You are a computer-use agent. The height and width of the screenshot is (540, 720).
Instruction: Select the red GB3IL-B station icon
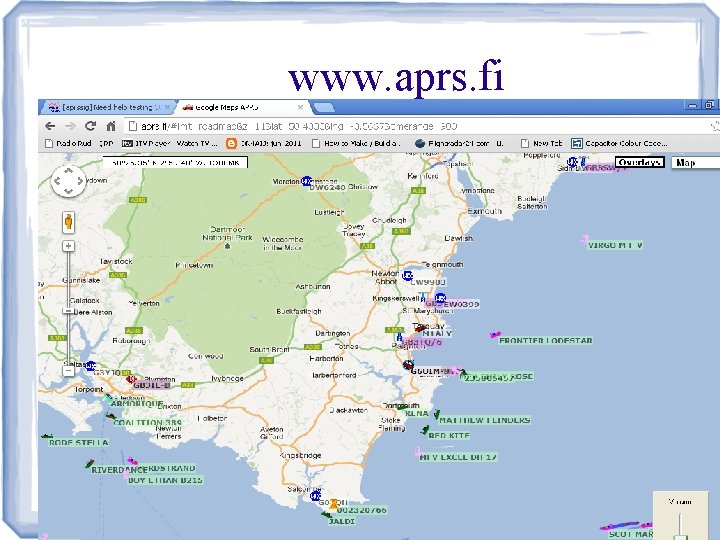[x=131, y=379]
